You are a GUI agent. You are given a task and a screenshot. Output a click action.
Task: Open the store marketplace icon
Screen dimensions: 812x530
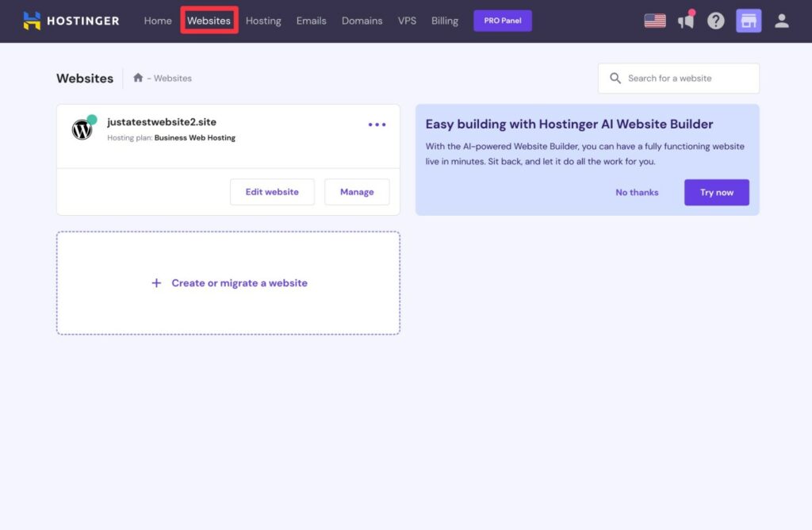[749, 21]
